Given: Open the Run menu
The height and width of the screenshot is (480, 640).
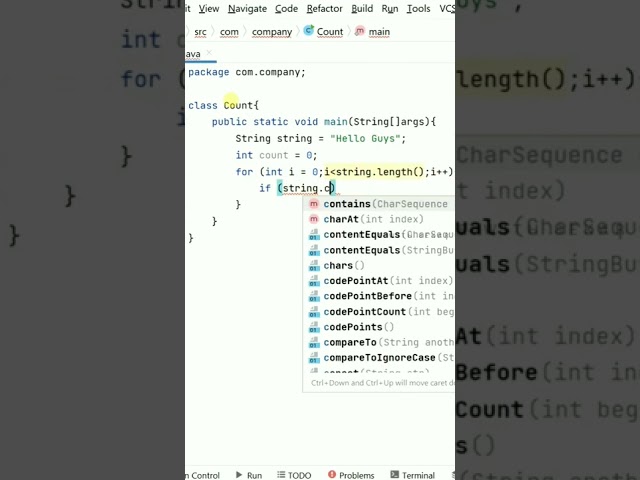Looking at the screenshot, I should pyautogui.click(x=390, y=9).
